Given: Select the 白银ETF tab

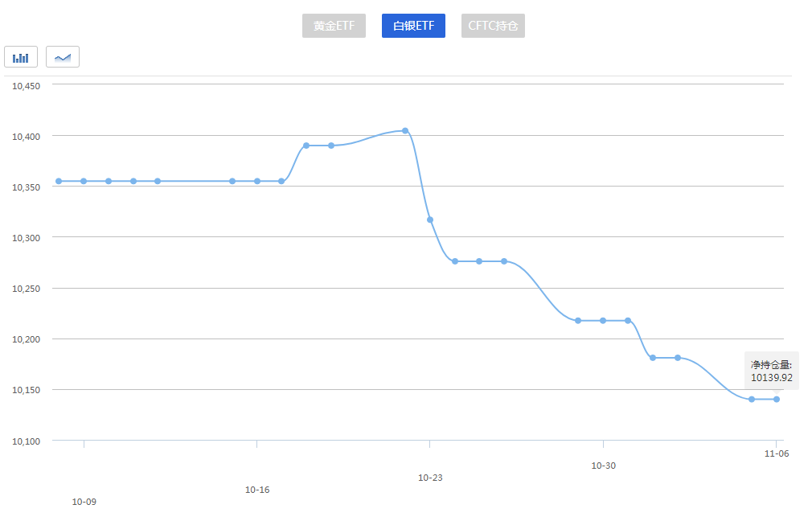Looking at the screenshot, I should point(413,26).
